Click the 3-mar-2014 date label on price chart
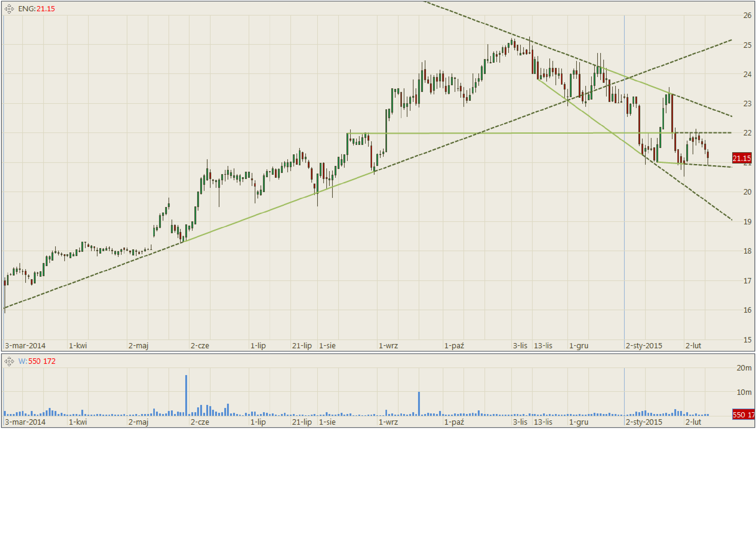The width and height of the screenshot is (756, 534). pyautogui.click(x=25, y=346)
